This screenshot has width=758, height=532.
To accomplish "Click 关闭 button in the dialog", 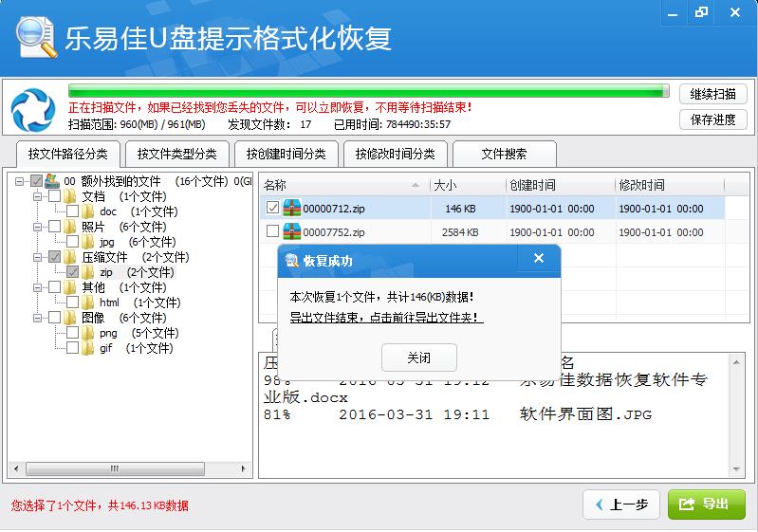I will [419, 358].
